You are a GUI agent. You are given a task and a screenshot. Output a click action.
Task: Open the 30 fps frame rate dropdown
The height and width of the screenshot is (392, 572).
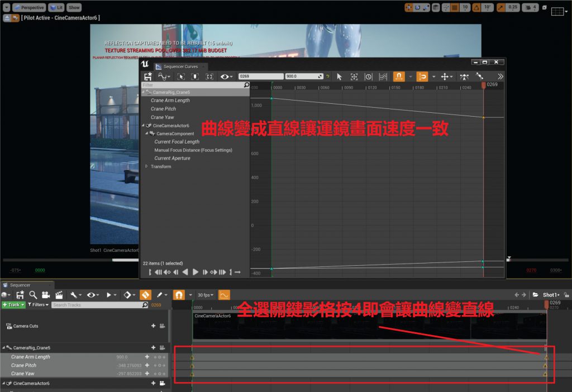pyautogui.click(x=205, y=295)
